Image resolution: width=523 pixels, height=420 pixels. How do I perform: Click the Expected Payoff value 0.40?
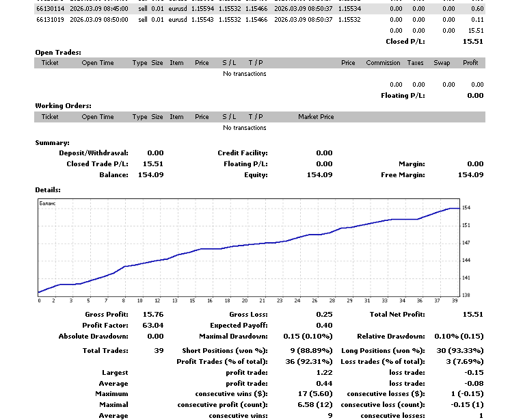pyautogui.click(x=324, y=326)
